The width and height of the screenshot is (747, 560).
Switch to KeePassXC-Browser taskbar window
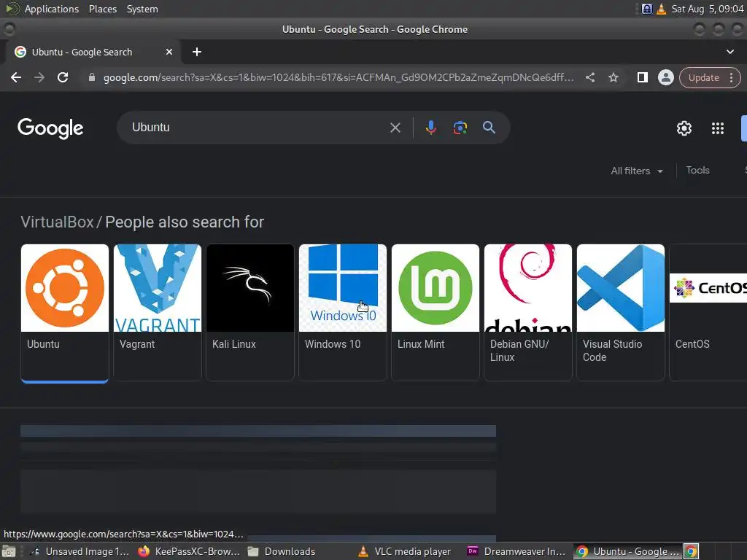tap(189, 551)
